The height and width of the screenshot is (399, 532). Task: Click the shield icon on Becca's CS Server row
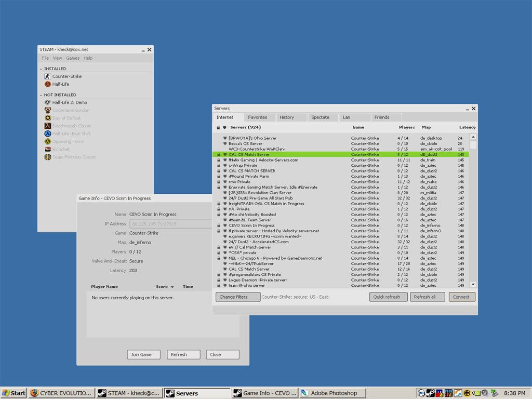(224, 143)
